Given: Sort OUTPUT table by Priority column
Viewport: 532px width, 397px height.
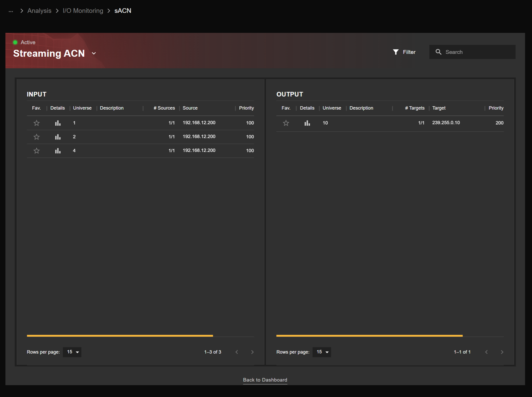Looking at the screenshot, I should click(496, 108).
